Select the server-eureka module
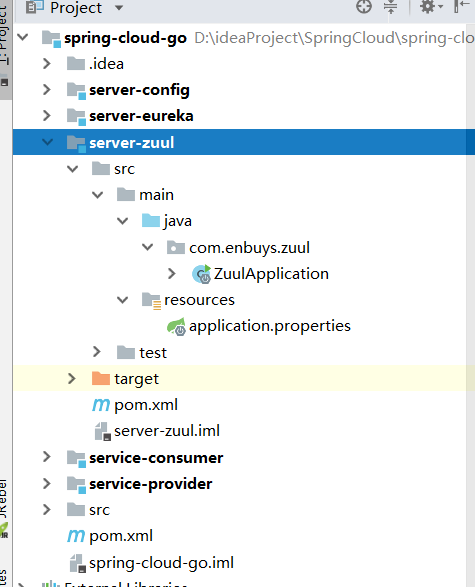 pyautogui.click(x=141, y=116)
